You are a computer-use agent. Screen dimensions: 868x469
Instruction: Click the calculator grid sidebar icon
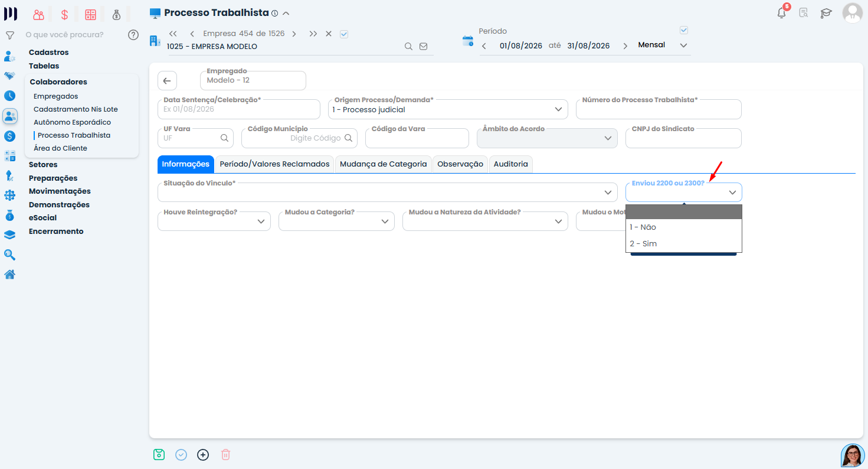click(x=10, y=156)
